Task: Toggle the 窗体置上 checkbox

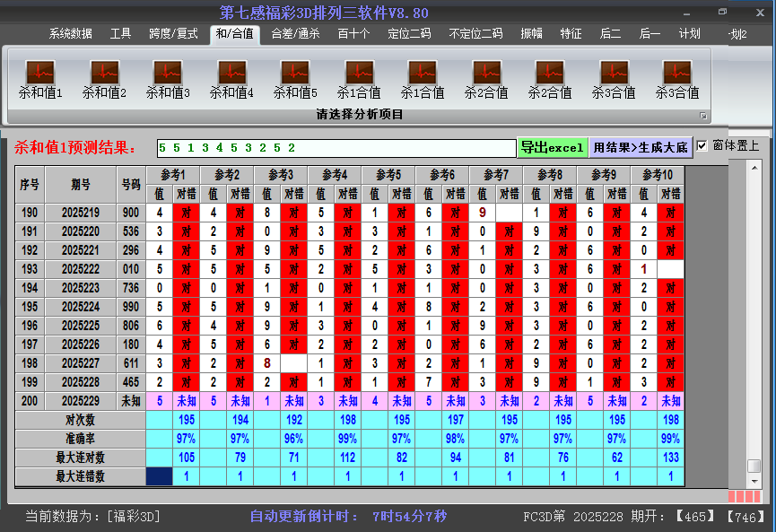Action: [x=702, y=146]
